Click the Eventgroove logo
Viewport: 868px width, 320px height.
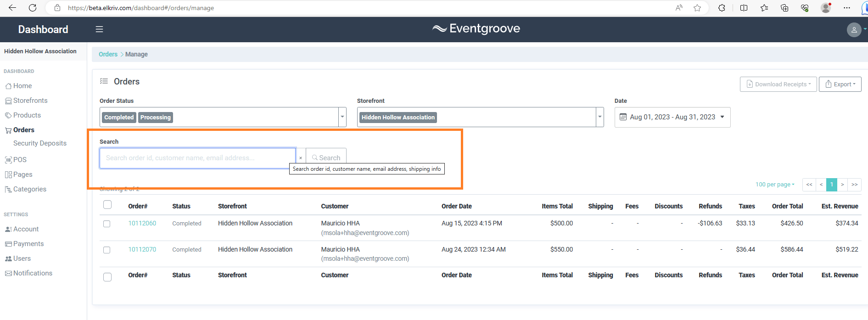[x=476, y=28]
